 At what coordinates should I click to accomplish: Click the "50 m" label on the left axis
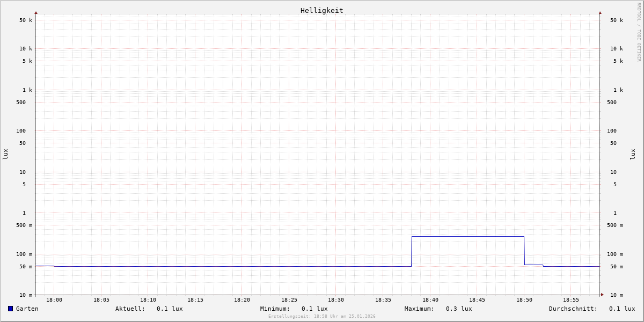click(x=26, y=267)
